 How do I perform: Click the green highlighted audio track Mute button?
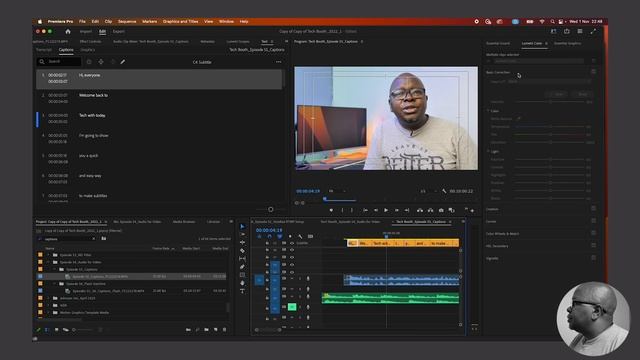tap(292, 307)
